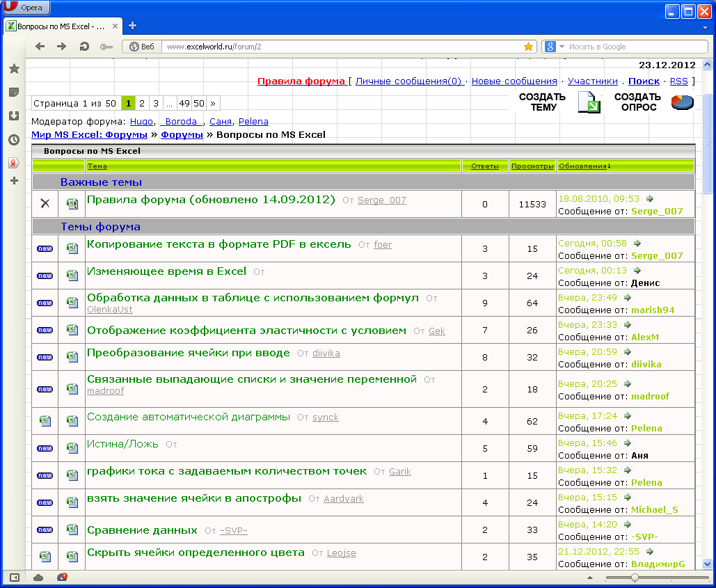Open the forum Поиск link
716x588 pixels.
644,81
